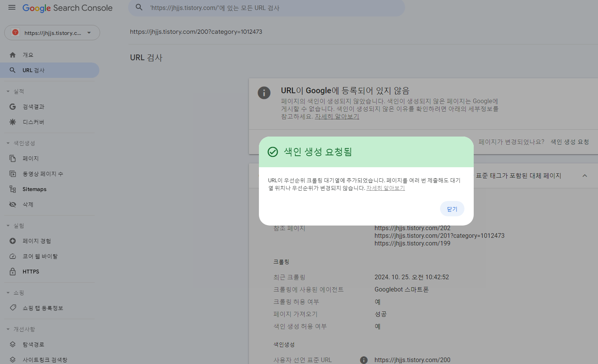Image resolution: width=598 pixels, height=364 pixels.
Task: Open 자세히 알아보기 link in status card
Action: pyautogui.click(x=337, y=117)
